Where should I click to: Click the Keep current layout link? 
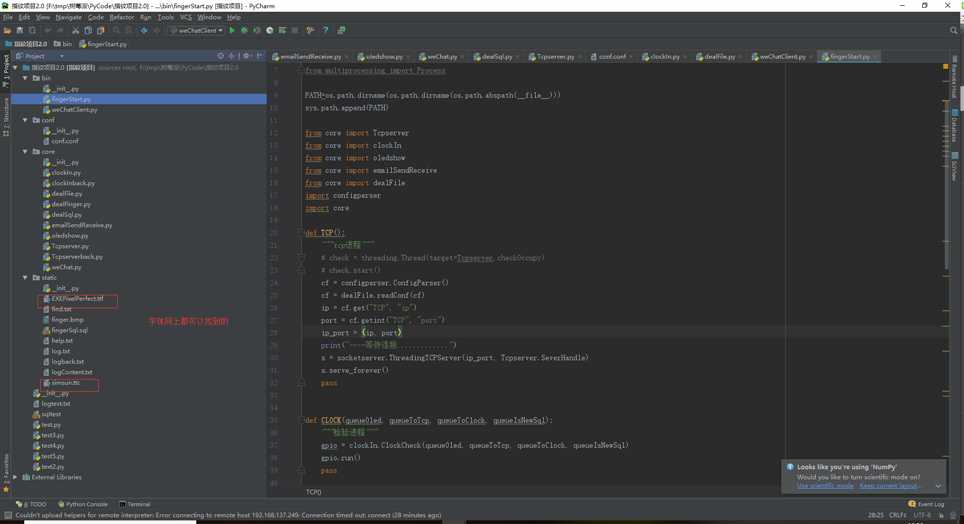coord(889,486)
